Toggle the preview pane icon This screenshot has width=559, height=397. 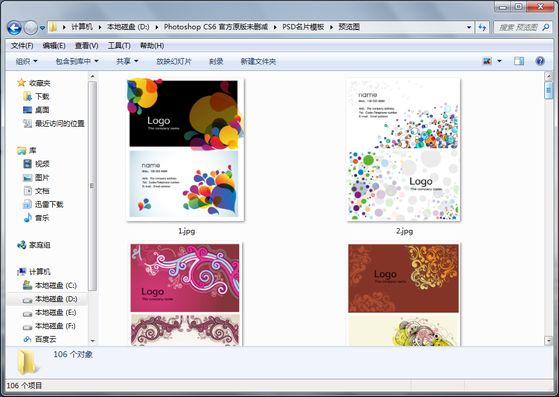[x=519, y=61]
